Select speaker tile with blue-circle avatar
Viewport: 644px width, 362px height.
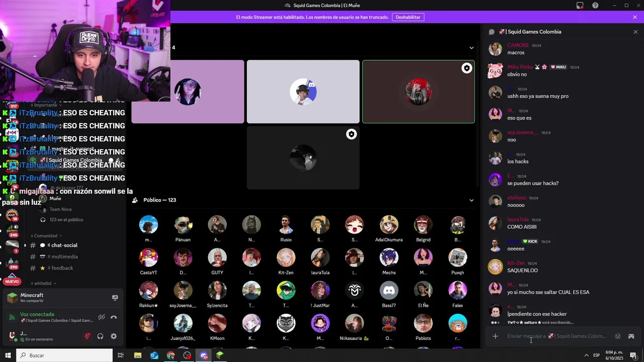coord(303,92)
